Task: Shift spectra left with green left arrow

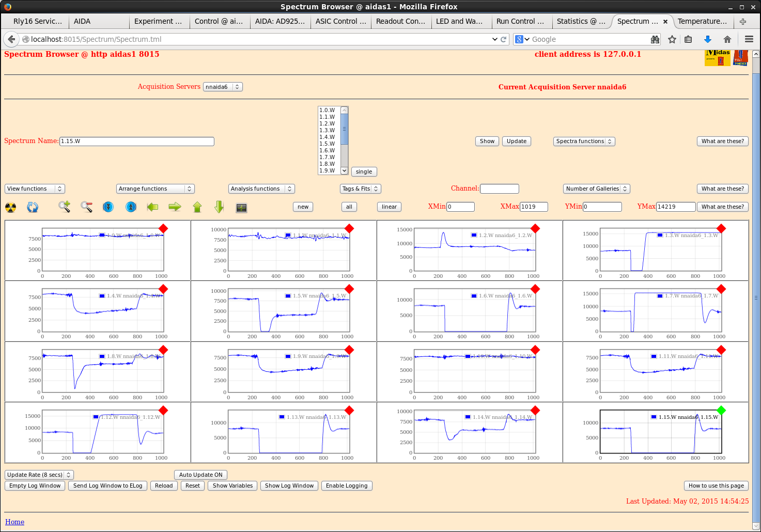Action: point(152,207)
